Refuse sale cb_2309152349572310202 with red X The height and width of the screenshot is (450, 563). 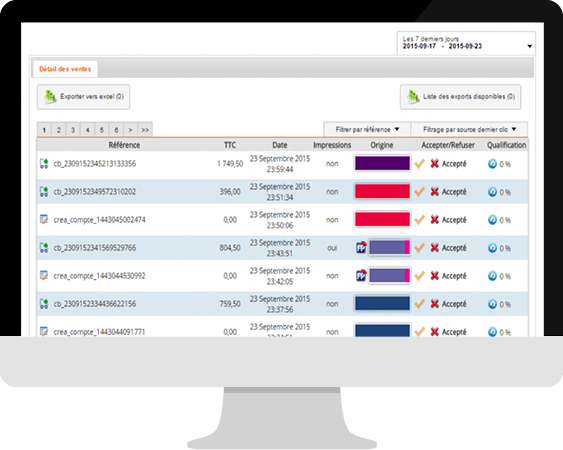point(434,191)
